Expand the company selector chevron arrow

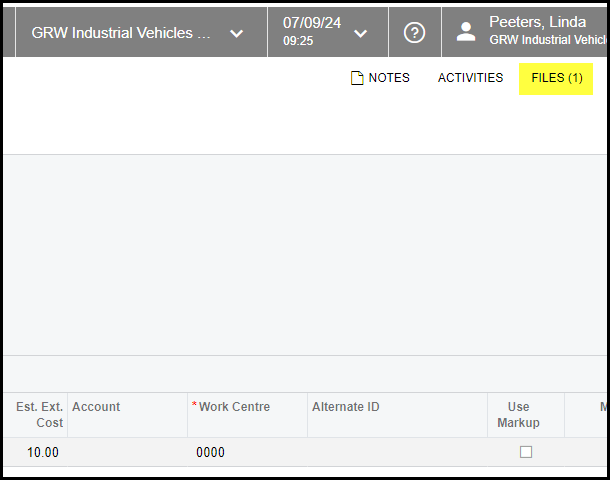[236, 33]
